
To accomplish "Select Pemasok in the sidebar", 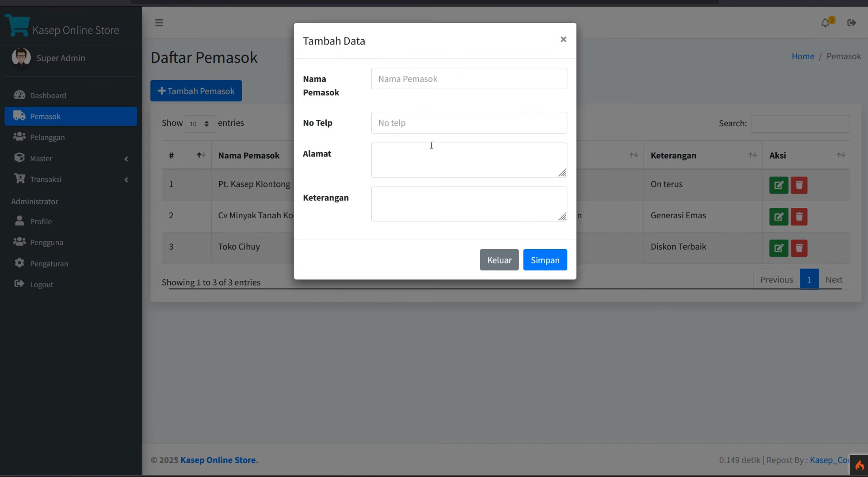I will [71, 116].
